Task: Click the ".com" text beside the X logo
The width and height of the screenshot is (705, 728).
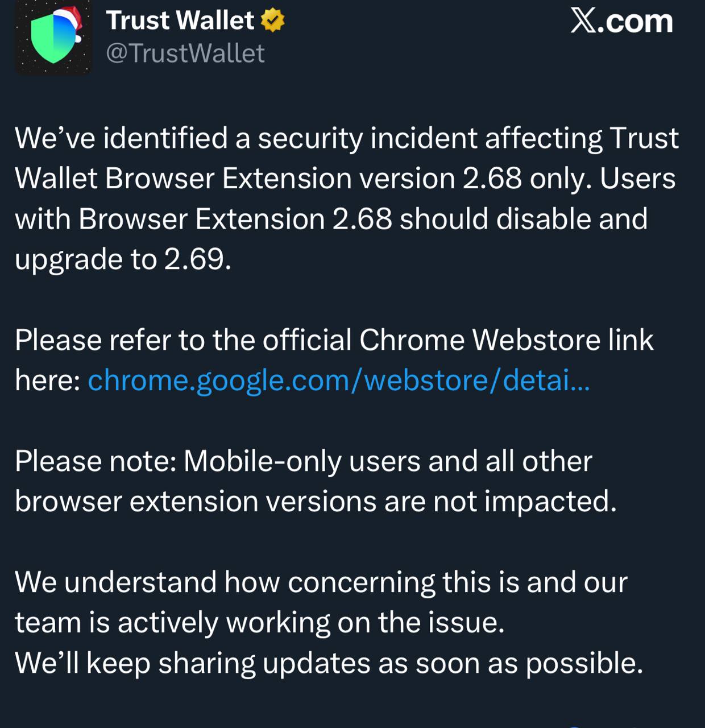Action: pyautogui.click(x=637, y=22)
